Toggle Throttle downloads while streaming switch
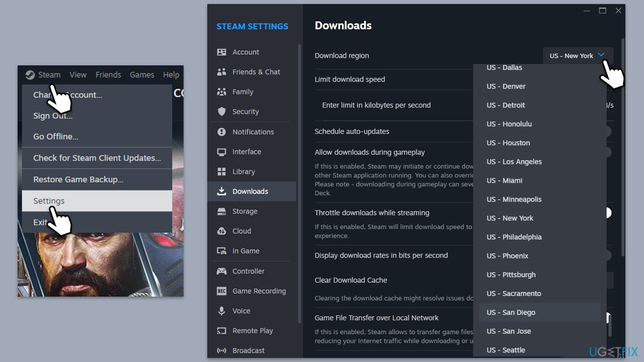644x362 pixels. click(x=607, y=213)
